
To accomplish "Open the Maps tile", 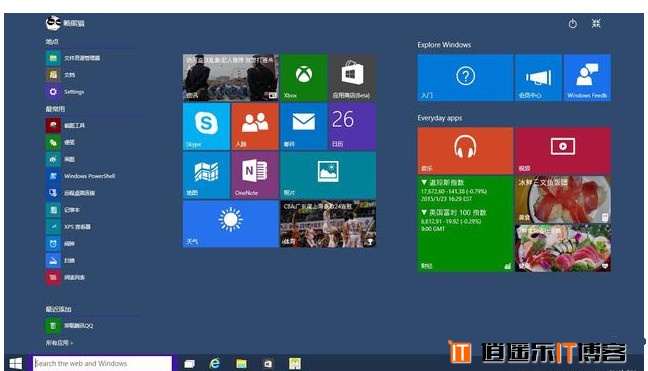I will pyautogui.click(x=206, y=175).
